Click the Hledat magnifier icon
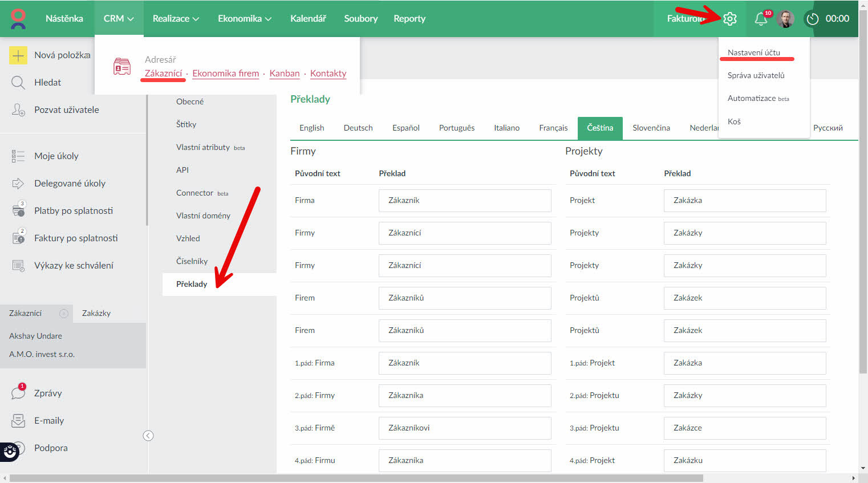 18,83
